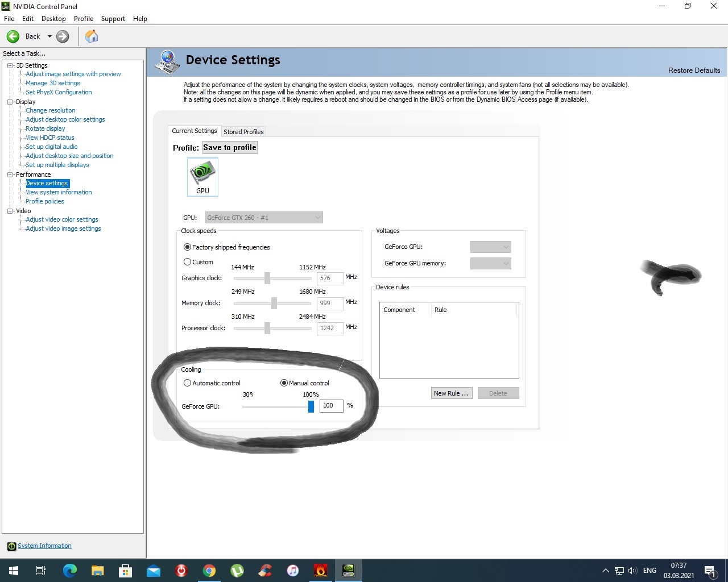Click the fan speed percent input field
Screen dimensions: 728x582
pyautogui.click(x=332, y=406)
